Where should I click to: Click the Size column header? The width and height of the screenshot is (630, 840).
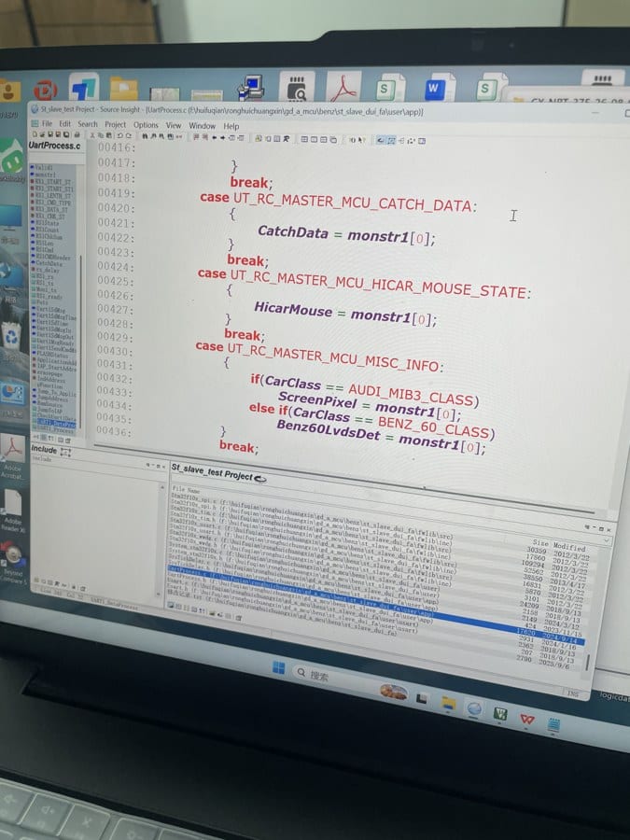click(540, 544)
